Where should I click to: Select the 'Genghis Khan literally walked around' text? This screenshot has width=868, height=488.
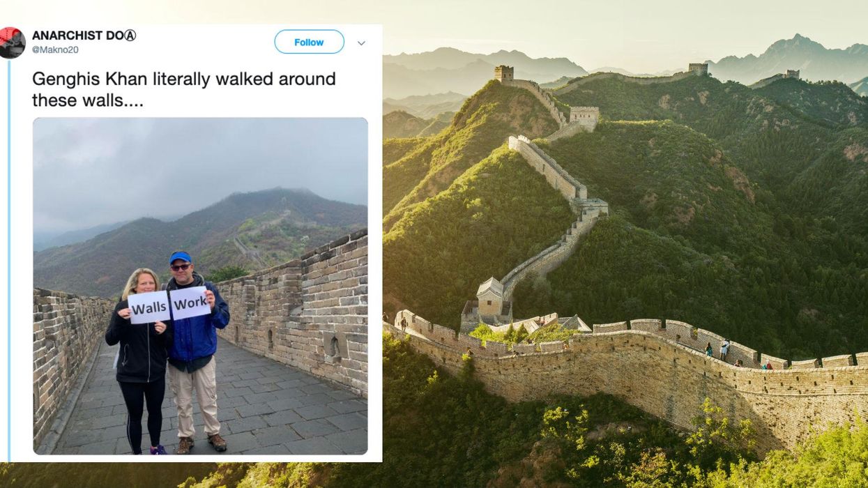184,79
